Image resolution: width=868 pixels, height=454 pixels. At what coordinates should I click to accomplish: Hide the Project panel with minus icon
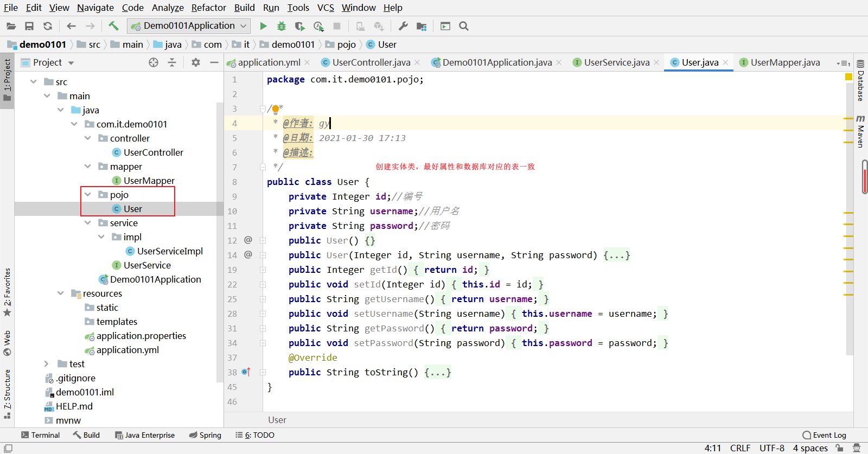coord(214,62)
